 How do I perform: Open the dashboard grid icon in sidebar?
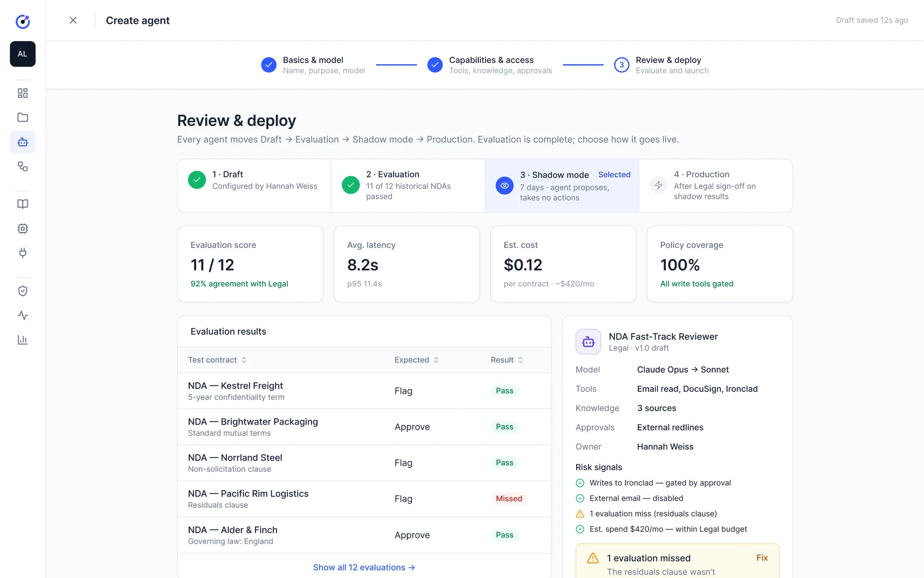pyautogui.click(x=23, y=93)
